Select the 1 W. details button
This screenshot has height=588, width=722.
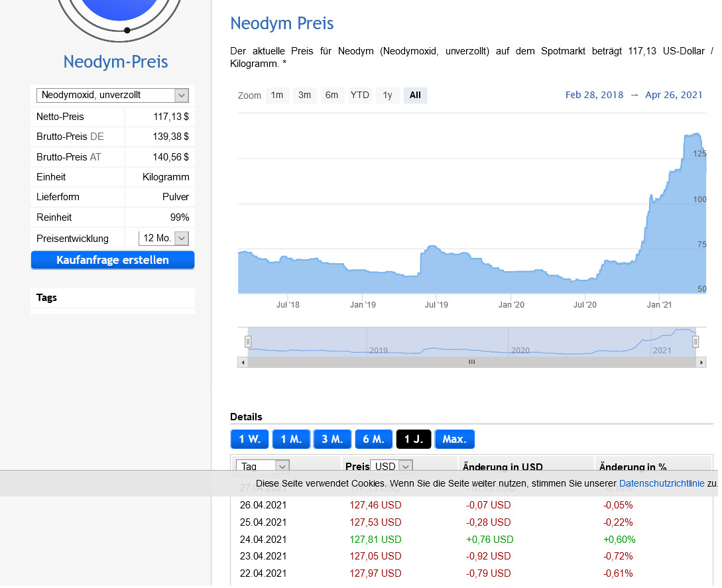[249, 440]
